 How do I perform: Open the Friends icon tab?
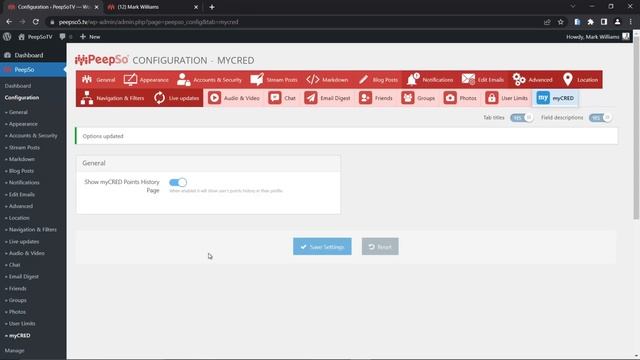coord(365,98)
